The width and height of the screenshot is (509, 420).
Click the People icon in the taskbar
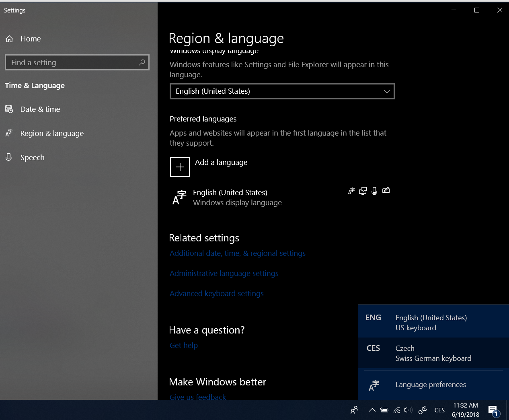[354, 410]
